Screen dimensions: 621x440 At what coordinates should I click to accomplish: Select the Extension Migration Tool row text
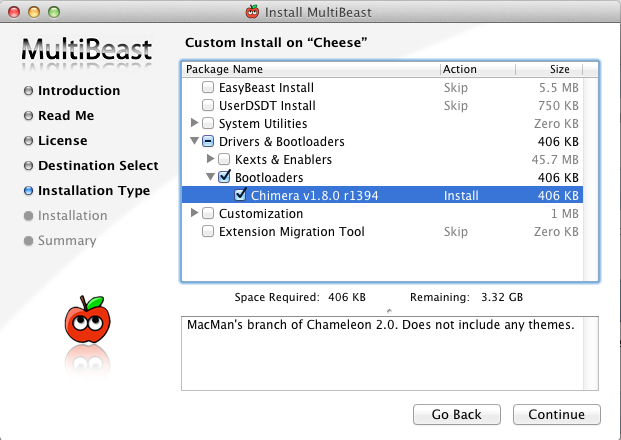(291, 232)
